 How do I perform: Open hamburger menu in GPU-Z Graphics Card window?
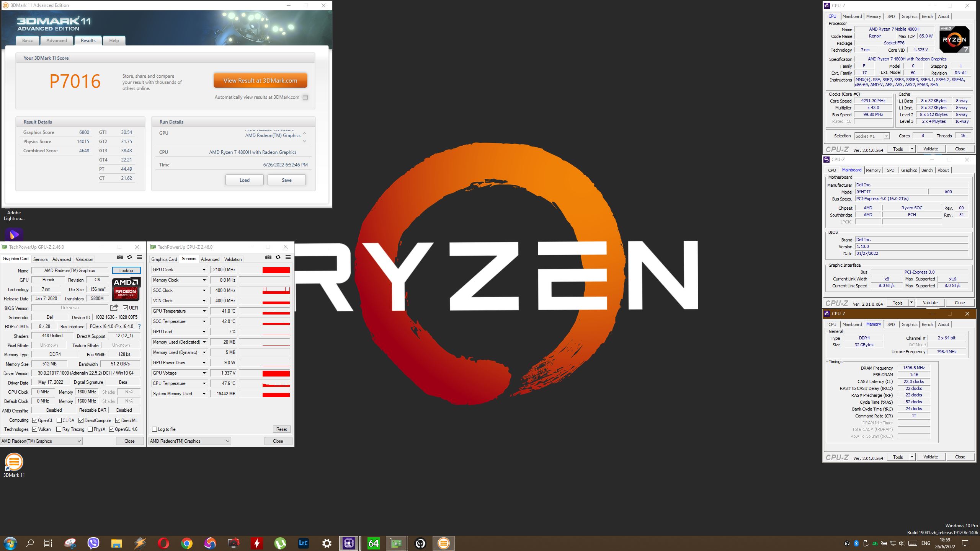[140, 258]
